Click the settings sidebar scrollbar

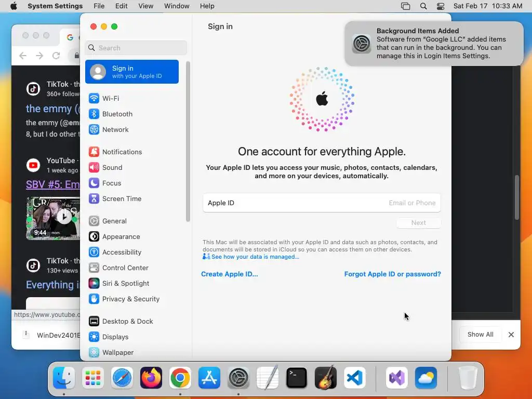188,141
